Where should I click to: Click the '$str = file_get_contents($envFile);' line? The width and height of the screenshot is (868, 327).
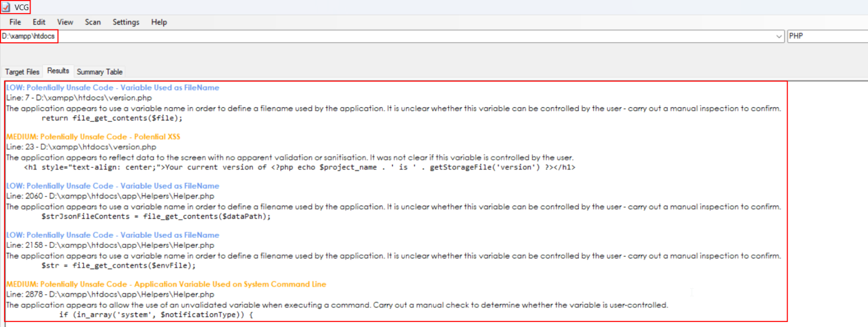click(119, 266)
